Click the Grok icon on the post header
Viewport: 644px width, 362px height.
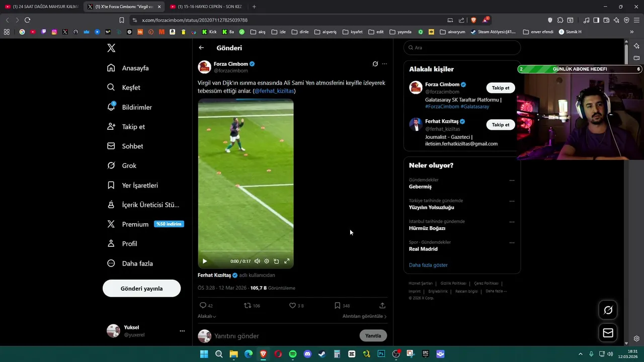tap(375, 64)
